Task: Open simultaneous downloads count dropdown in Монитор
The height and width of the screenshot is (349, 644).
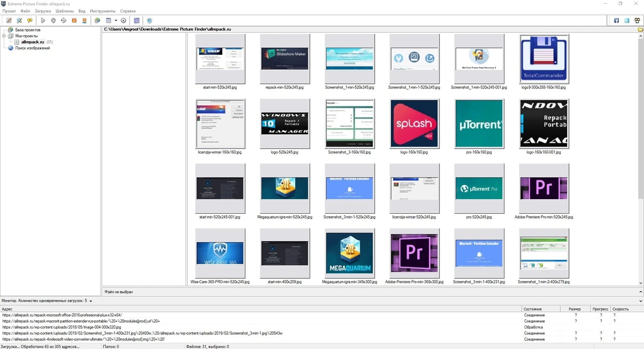Action: tap(91, 301)
